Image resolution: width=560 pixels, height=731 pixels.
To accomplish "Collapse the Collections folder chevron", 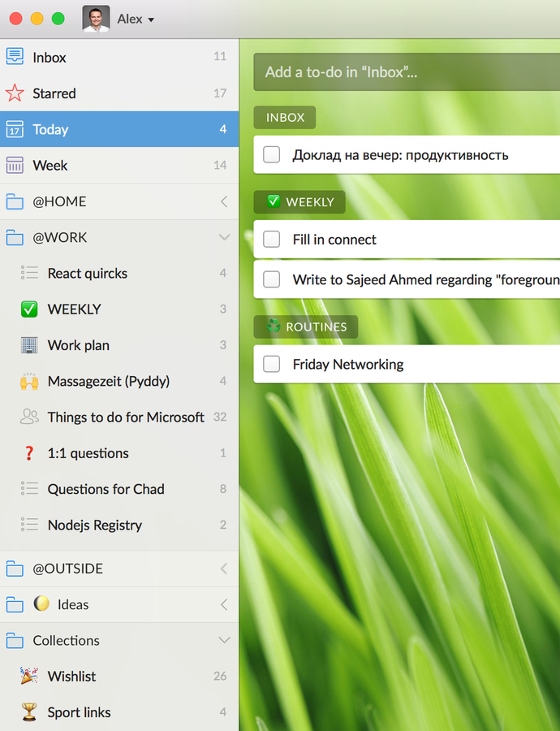I will pos(224,640).
